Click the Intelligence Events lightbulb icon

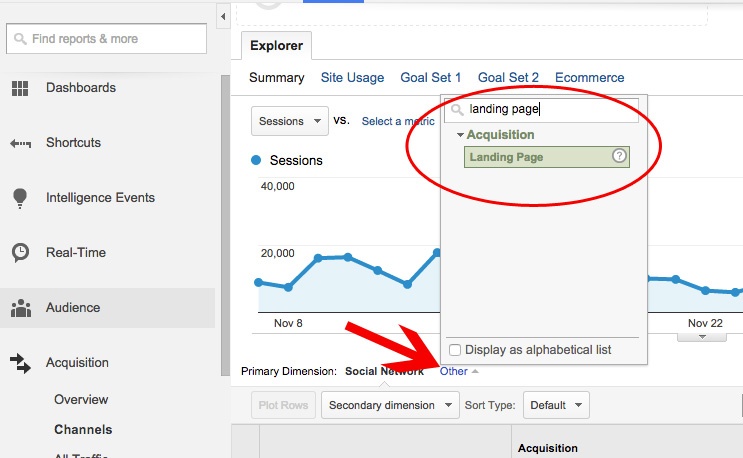pyautogui.click(x=20, y=198)
